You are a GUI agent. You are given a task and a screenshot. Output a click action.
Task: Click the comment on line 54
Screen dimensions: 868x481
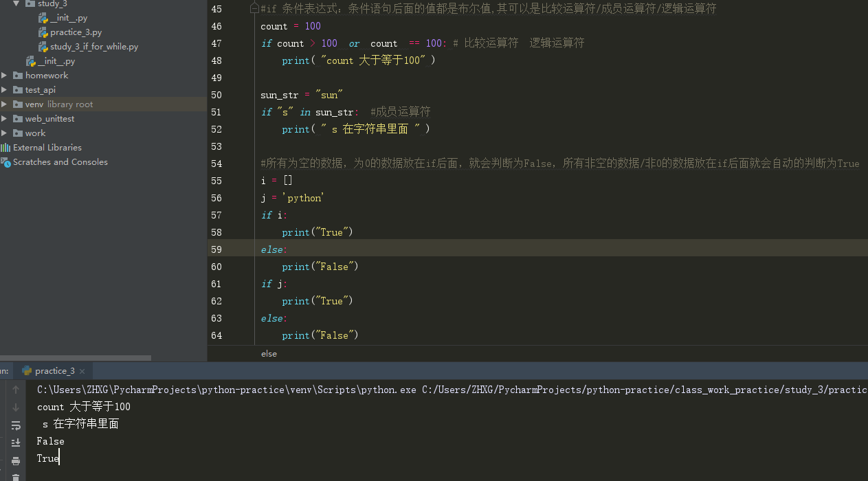[x=560, y=164]
